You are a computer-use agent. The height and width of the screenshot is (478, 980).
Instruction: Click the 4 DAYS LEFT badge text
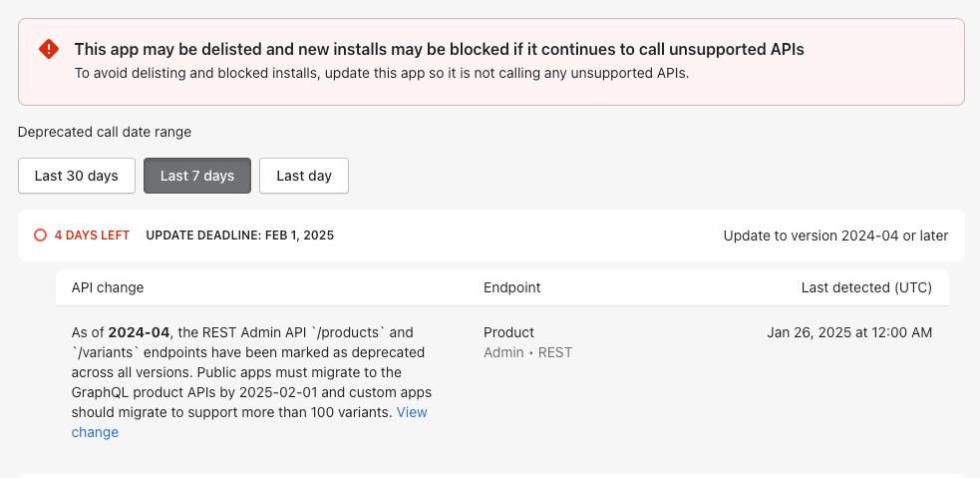tap(92, 236)
